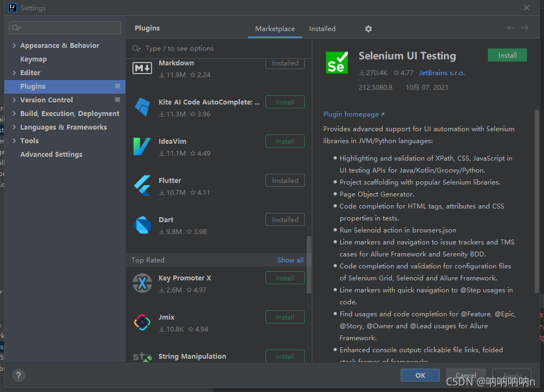This screenshot has width=544, height=392.
Task: Install Selenium UI Testing plugin
Action: [507, 56]
